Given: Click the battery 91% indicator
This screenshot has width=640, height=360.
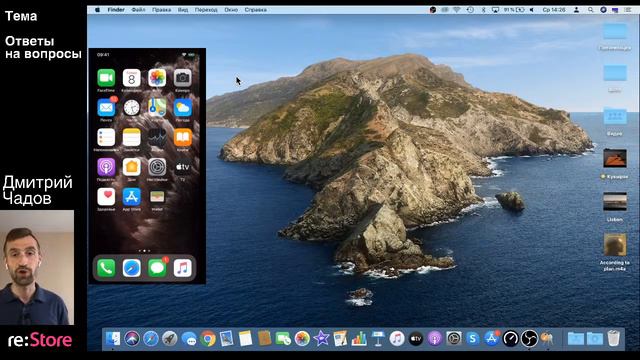Looking at the screenshot, I should (x=514, y=10).
